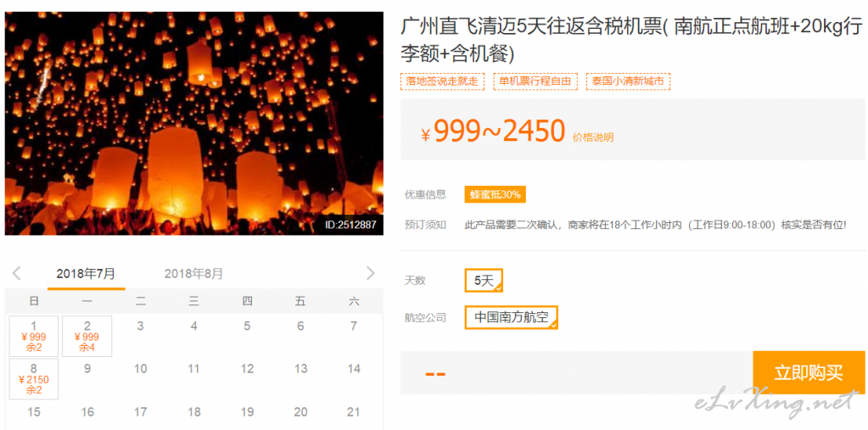Click calendar date 20 in July
The height and width of the screenshot is (430, 868).
tap(300, 411)
